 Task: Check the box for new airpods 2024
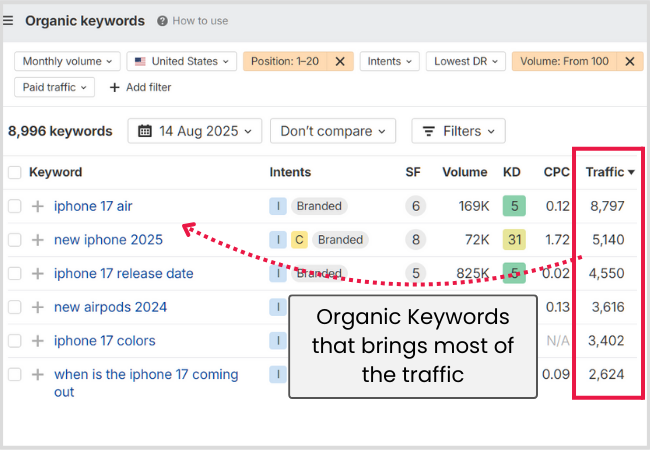click(x=15, y=307)
